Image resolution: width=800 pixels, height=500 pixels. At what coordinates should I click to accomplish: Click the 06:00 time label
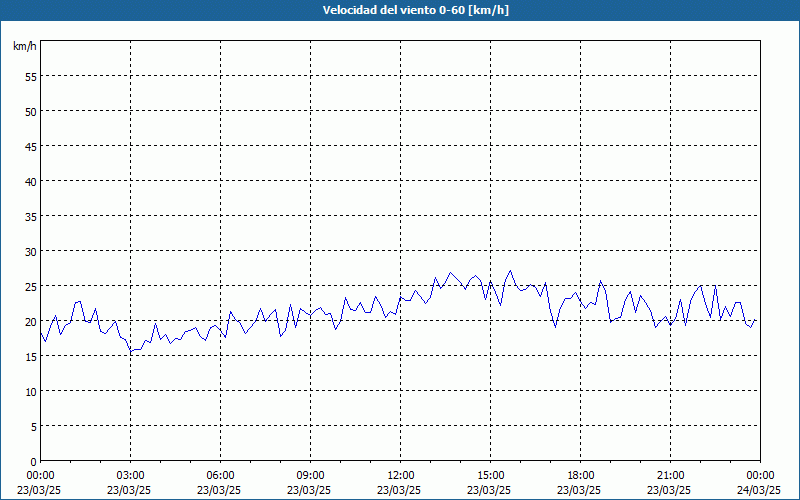click(x=220, y=475)
